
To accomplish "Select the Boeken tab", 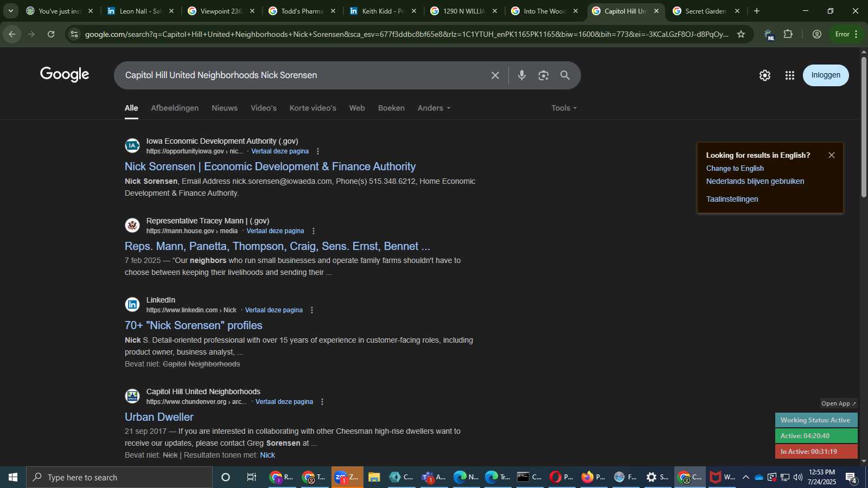I will (391, 108).
